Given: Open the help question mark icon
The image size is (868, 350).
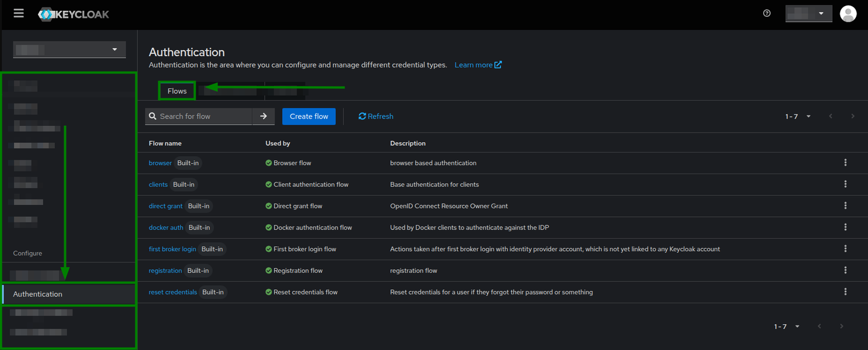Looking at the screenshot, I should (x=766, y=13).
